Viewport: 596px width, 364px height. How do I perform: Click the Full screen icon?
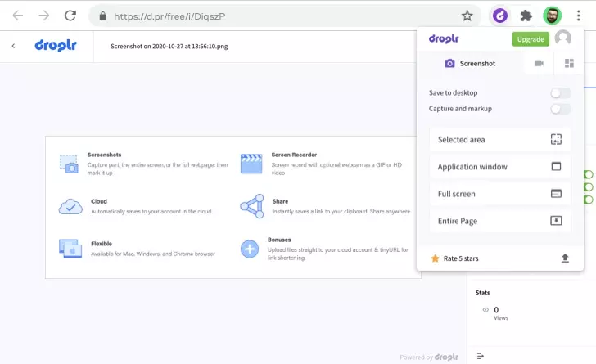556,193
